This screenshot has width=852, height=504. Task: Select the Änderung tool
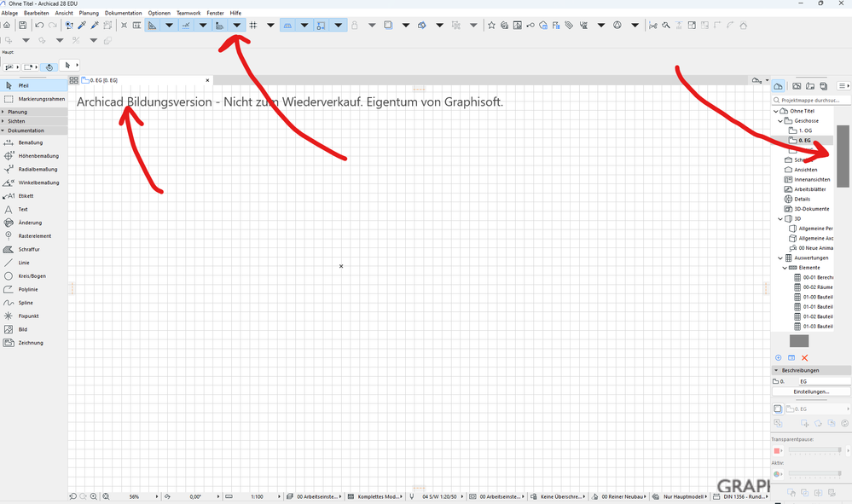pos(34,223)
